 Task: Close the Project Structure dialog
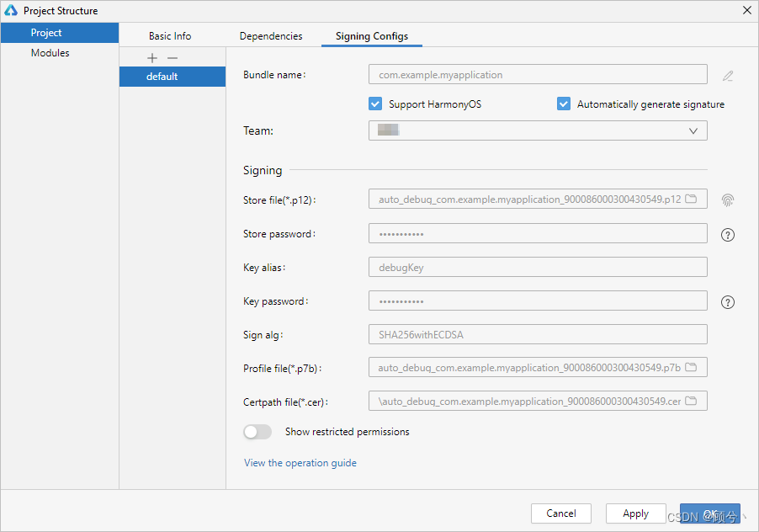747,10
